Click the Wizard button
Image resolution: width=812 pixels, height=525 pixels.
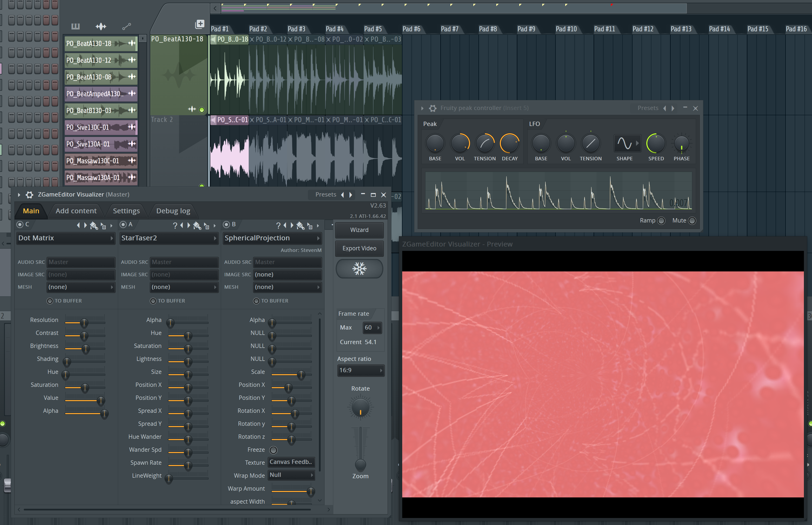point(359,230)
